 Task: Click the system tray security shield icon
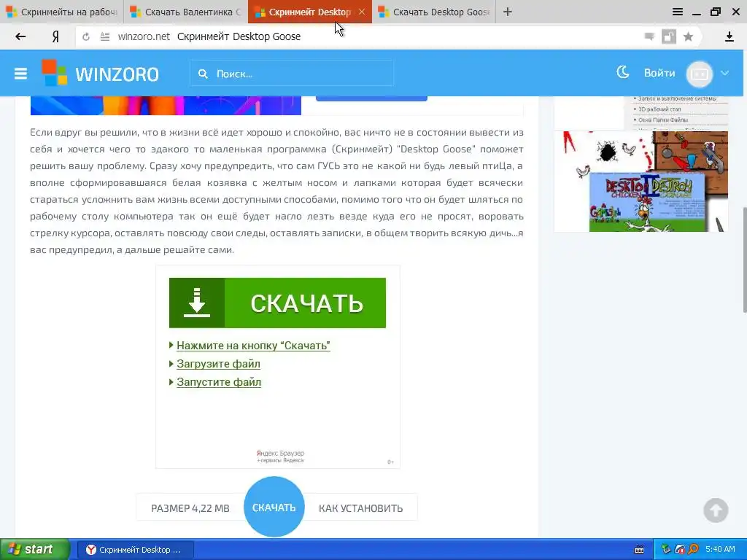point(680,550)
